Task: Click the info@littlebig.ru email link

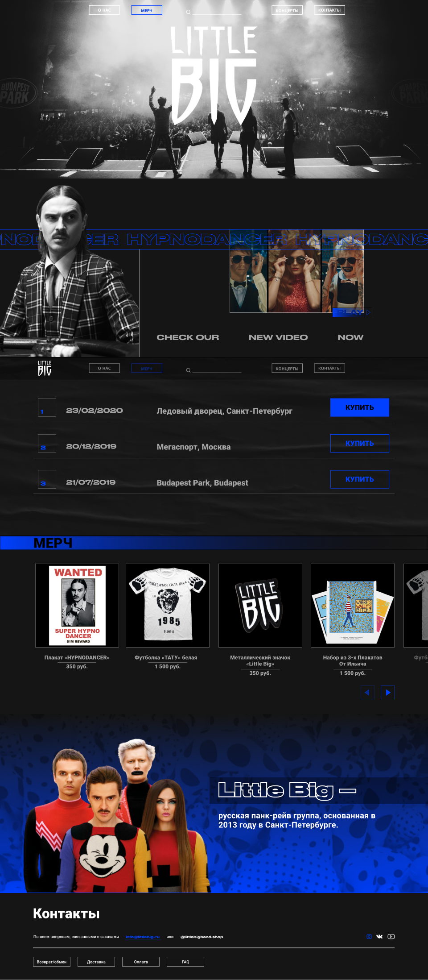Action: coord(143,937)
